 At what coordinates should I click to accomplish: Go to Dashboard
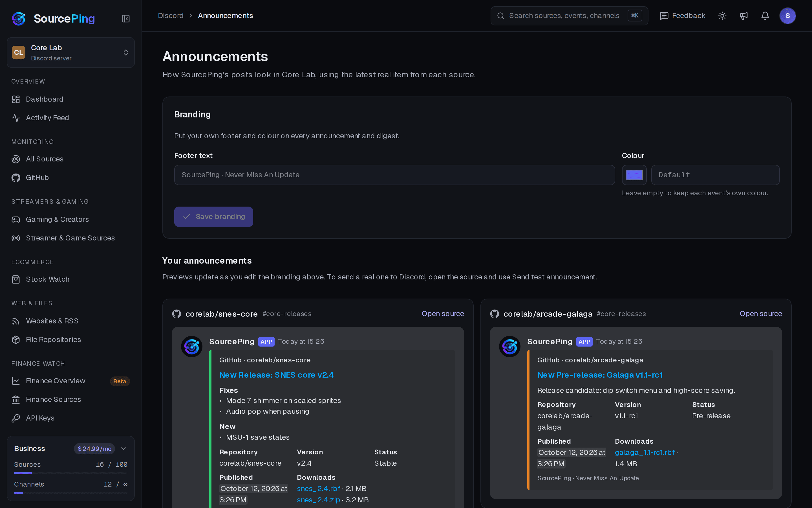pyautogui.click(x=70, y=99)
